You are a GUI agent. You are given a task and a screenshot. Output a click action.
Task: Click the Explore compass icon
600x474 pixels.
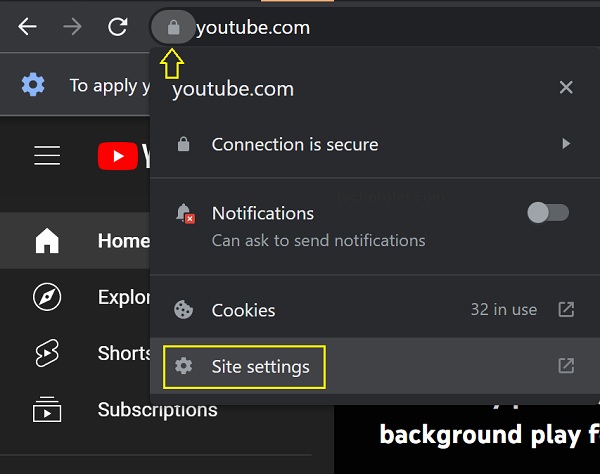coord(47,297)
